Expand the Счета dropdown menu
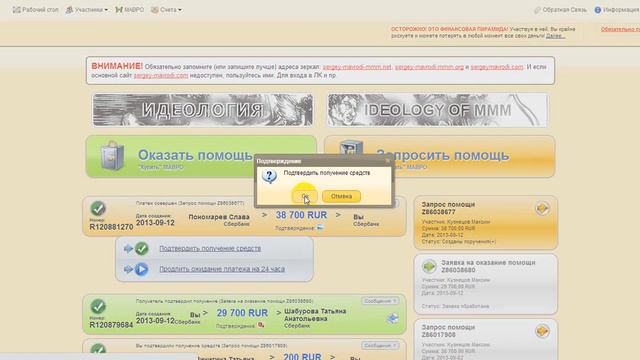The height and width of the screenshot is (360, 640). click(x=166, y=9)
